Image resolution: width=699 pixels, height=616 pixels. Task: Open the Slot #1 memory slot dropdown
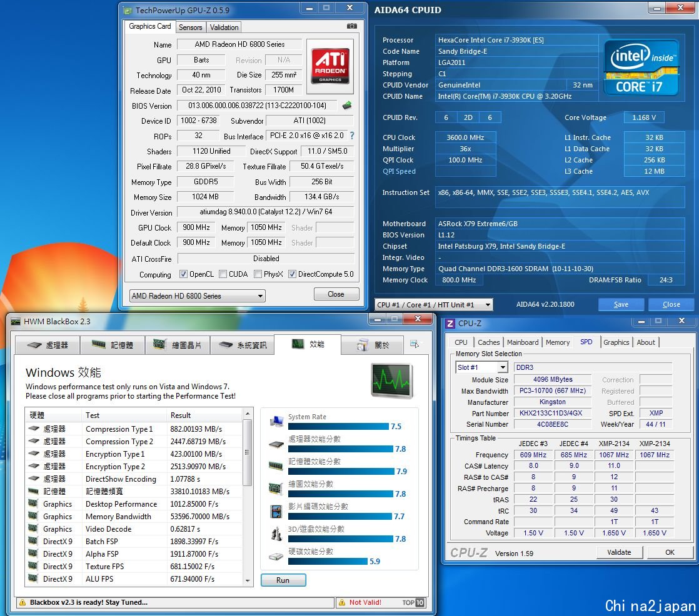coord(481,367)
